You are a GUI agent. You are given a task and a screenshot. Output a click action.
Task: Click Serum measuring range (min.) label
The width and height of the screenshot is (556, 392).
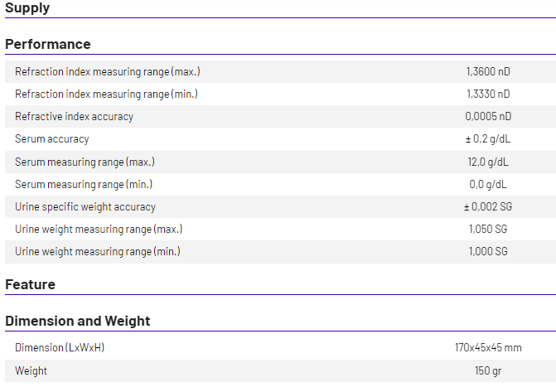pyautogui.click(x=83, y=184)
